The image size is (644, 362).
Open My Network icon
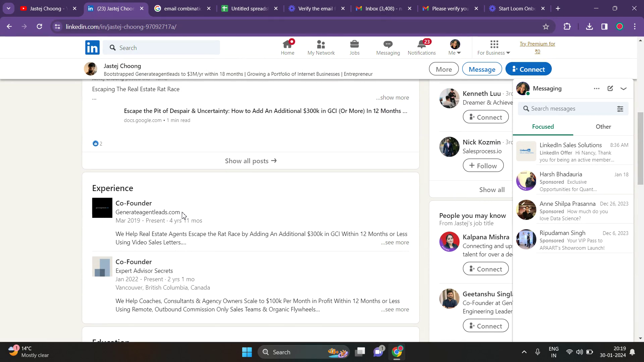point(321,48)
